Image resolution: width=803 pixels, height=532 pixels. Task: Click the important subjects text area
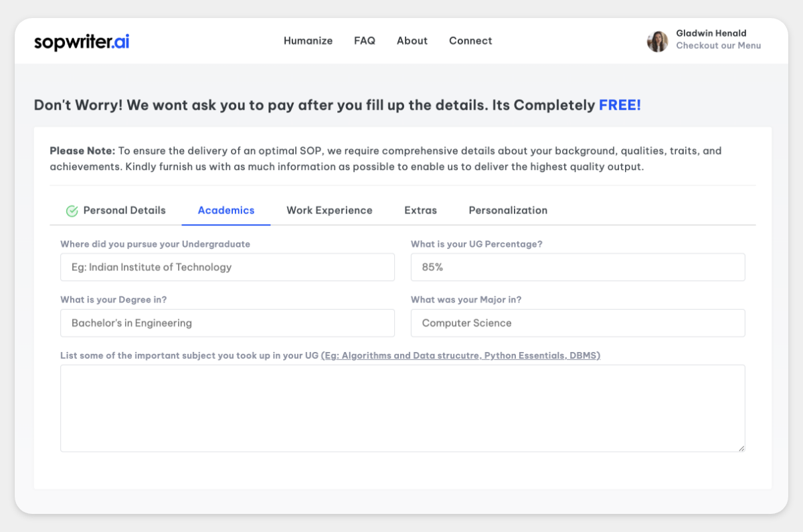pos(403,408)
